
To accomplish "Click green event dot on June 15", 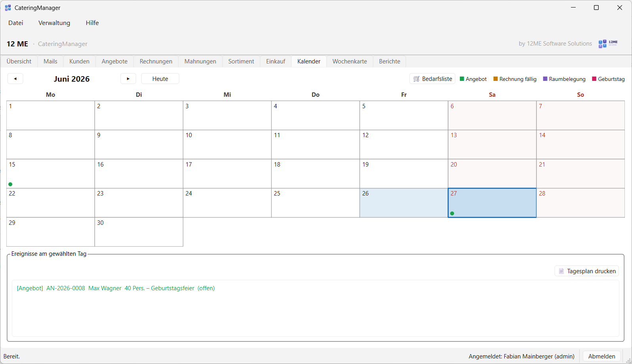I will coord(10,184).
